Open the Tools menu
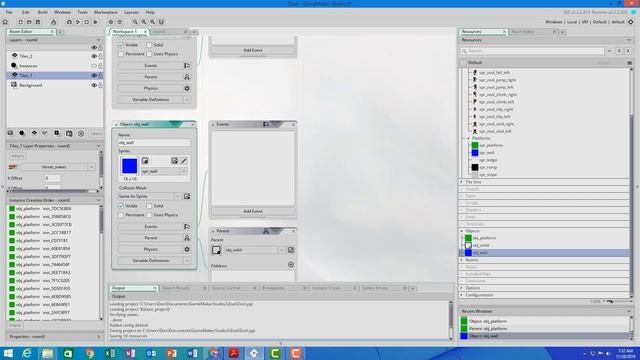The height and width of the screenshot is (360, 640). tap(82, 12)
